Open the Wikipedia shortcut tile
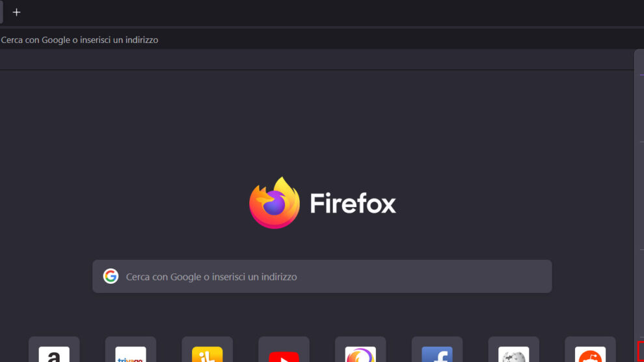644x362 pixels. (x=513, y=350)
